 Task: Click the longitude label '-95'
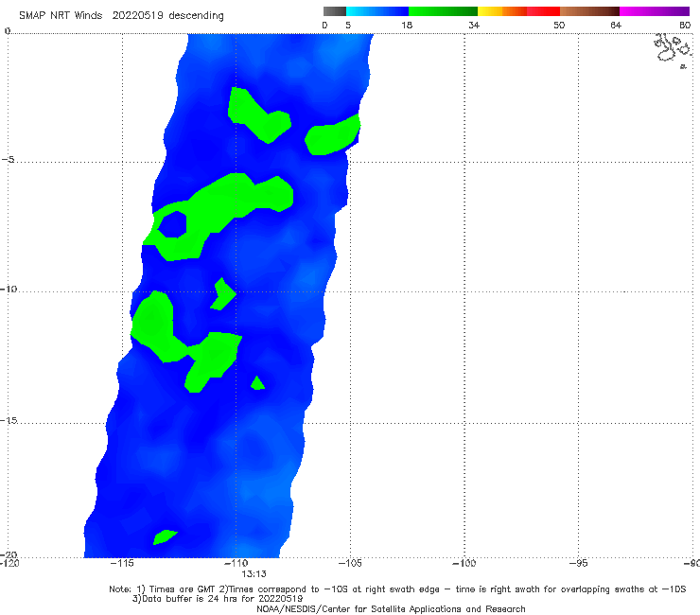tap(578, 563)
